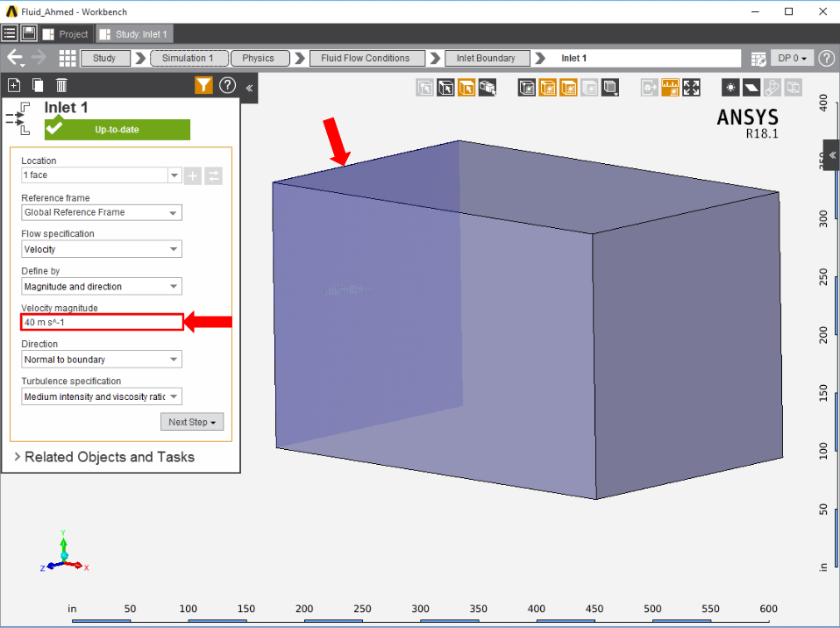Select the Study: Inlet 1 tab
Image resolution: width=840 pixels, height=628 pixels.
click(x=134, y=33)
